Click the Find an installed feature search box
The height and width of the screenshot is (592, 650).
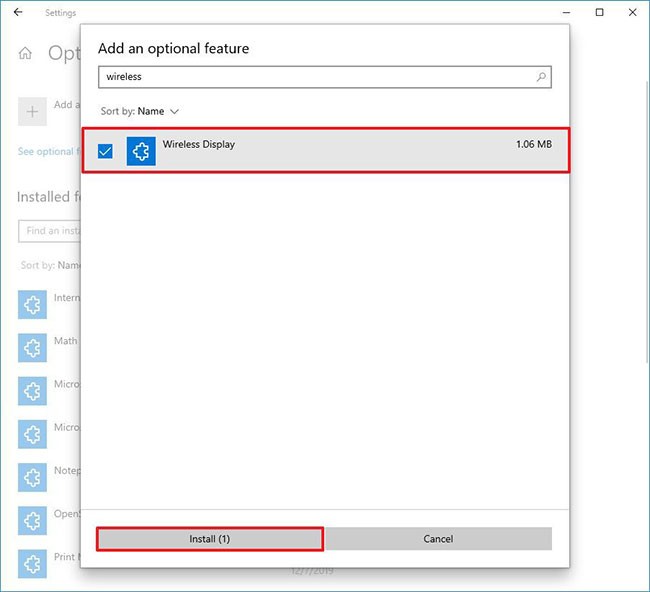[48, 231]
